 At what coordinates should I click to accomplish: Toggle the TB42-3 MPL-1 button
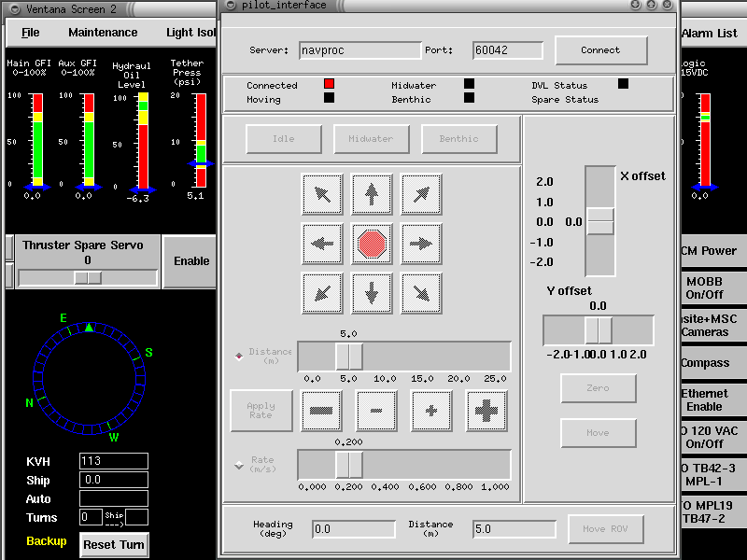(x=712, y=474)
